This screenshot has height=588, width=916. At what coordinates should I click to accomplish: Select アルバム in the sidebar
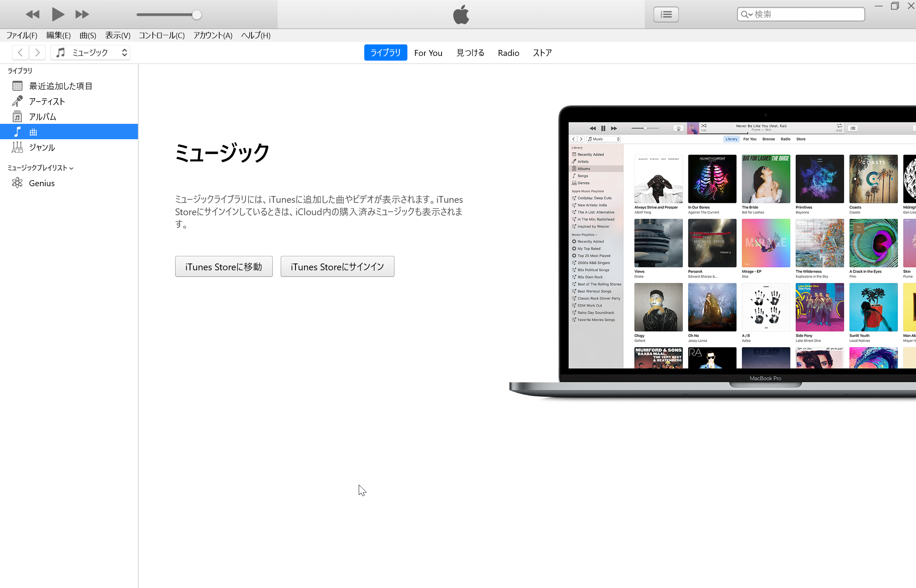tap(69, 117)
